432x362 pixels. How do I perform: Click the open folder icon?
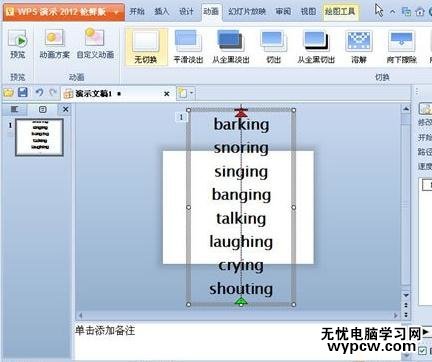(9, 93)
